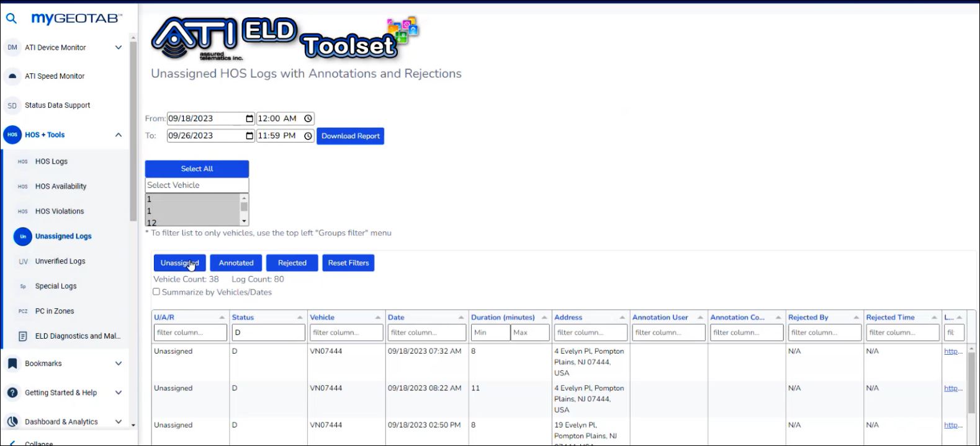Open the Unverified Logs UV icon
The height and width of the screenshot is (446, 980).
[23, 262]
